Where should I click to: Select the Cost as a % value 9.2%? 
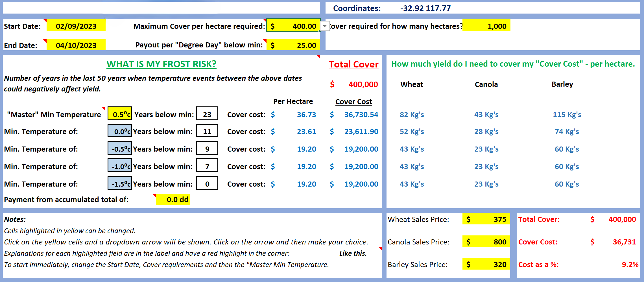click(x=630, y=264)
